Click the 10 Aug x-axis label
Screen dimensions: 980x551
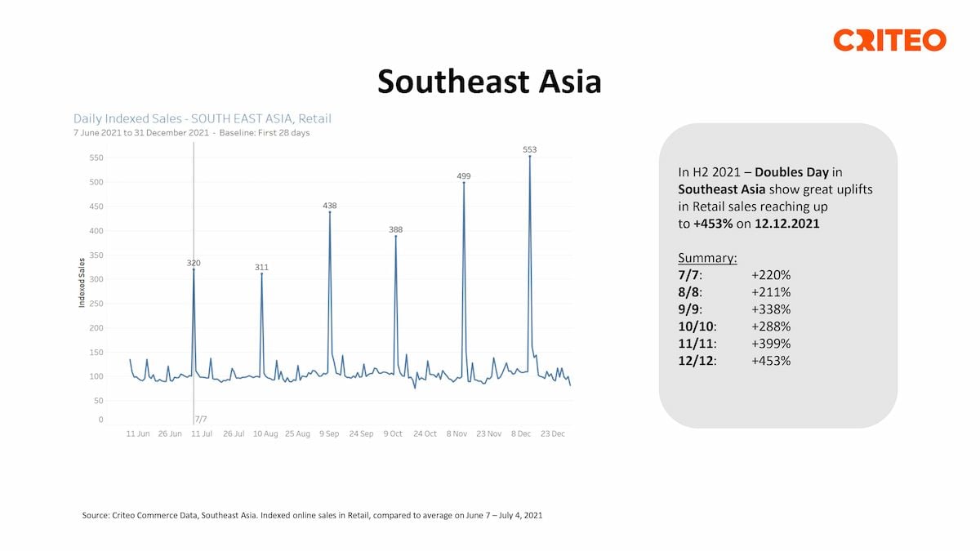pos(265,434)
